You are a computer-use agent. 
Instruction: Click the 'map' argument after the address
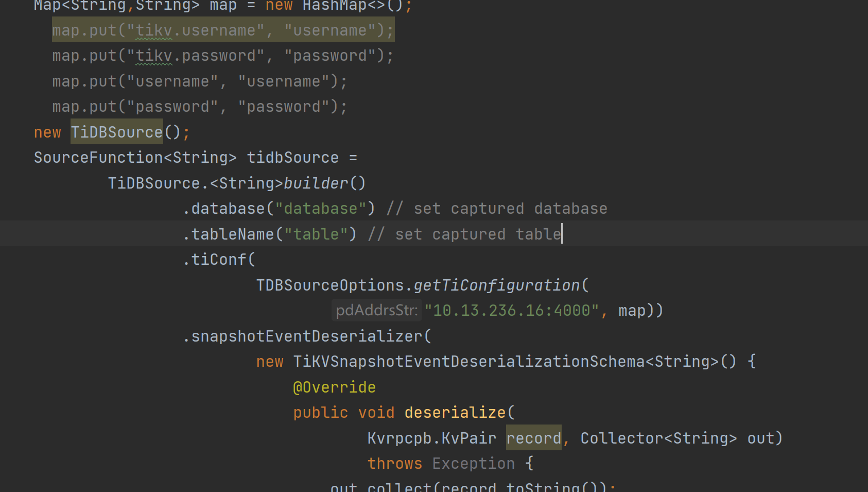point(632,310)
